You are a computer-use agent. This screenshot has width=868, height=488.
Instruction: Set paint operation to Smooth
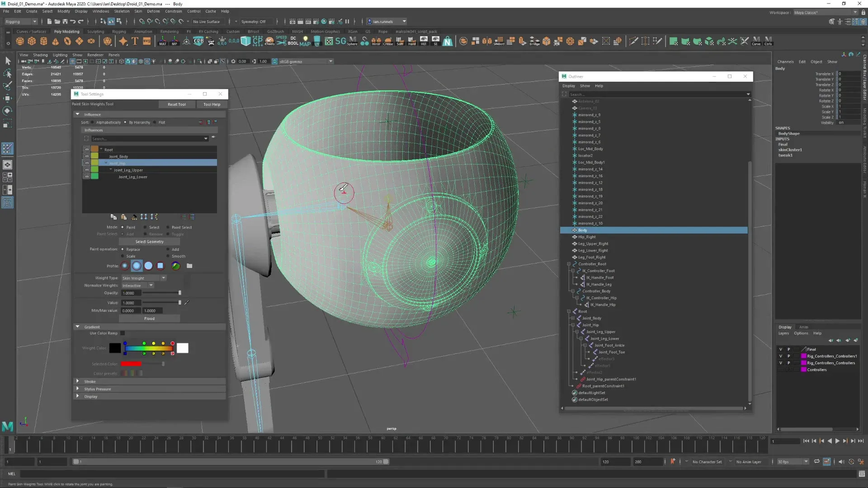tap(168, 256)
